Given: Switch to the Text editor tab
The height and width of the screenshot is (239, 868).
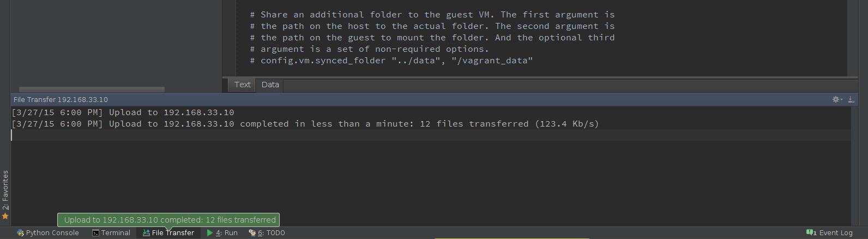Looking at the screenshot, I should pos(243,85).
